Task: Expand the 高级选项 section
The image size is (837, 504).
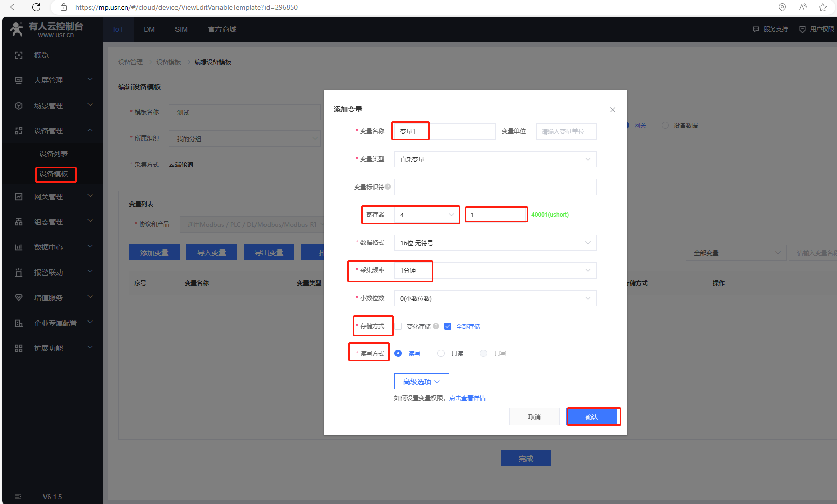Action: pyautogui.click(x=421, y=381)
